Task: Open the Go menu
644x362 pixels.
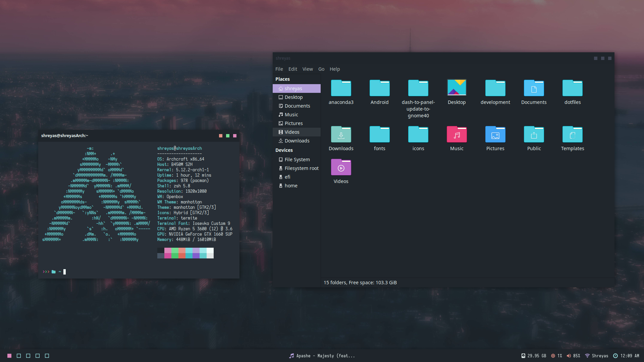Action: point(321,69)
